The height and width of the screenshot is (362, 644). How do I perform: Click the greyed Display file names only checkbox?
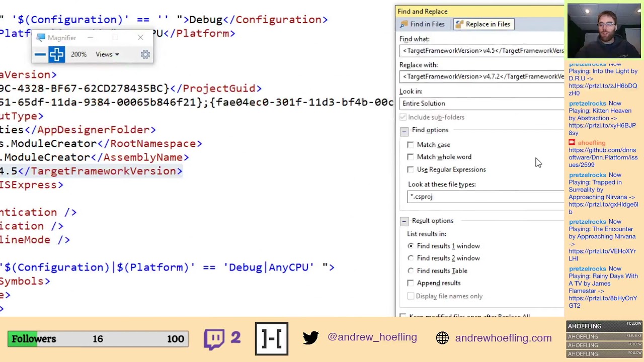411,296
